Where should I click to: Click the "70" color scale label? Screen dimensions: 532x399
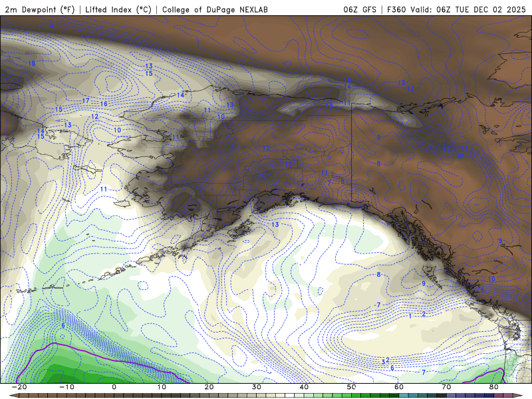point(446,387)
